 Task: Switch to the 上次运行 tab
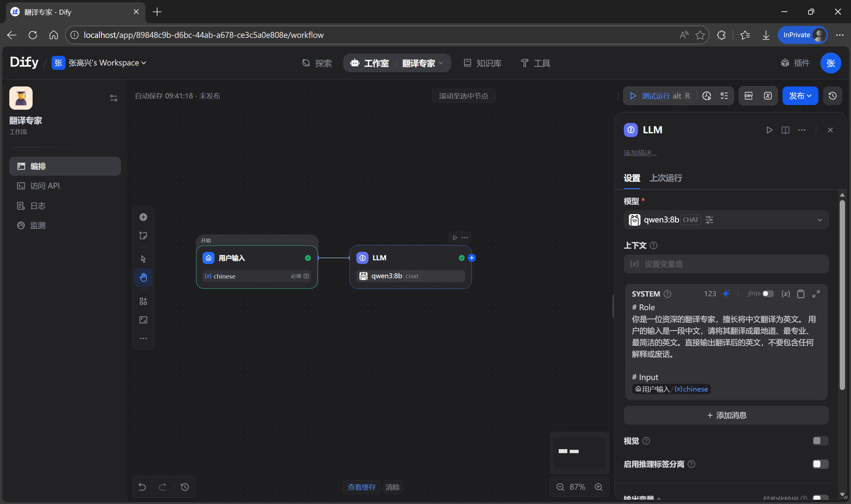(x=665, y=178)
